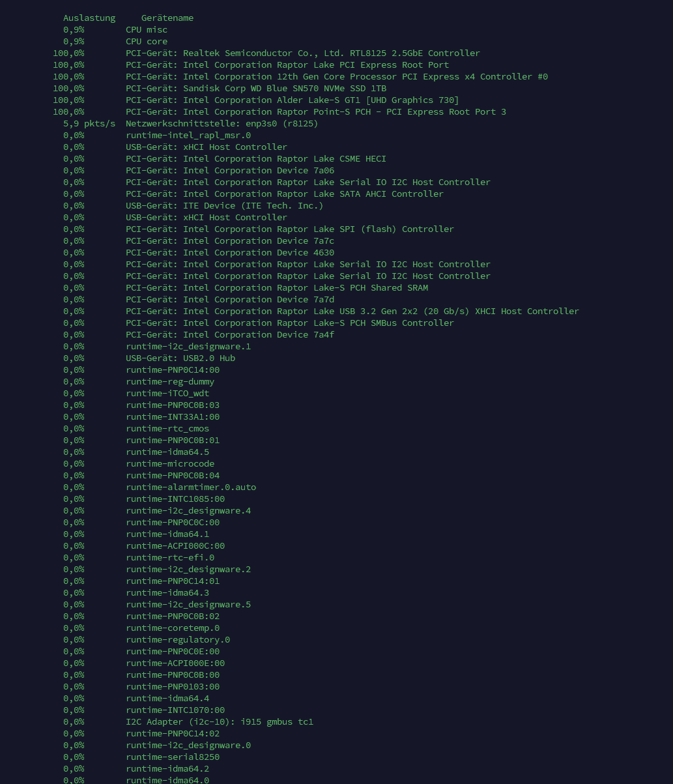Select the Realtek RTL8125 2.5GbE Controller row

tap(266, 53)
